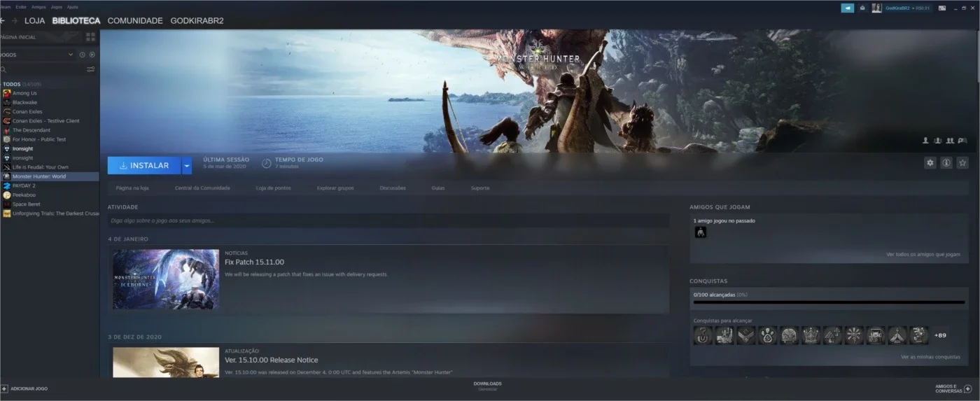
Task: Click the INSTALAR button
Action: (144, 166)
